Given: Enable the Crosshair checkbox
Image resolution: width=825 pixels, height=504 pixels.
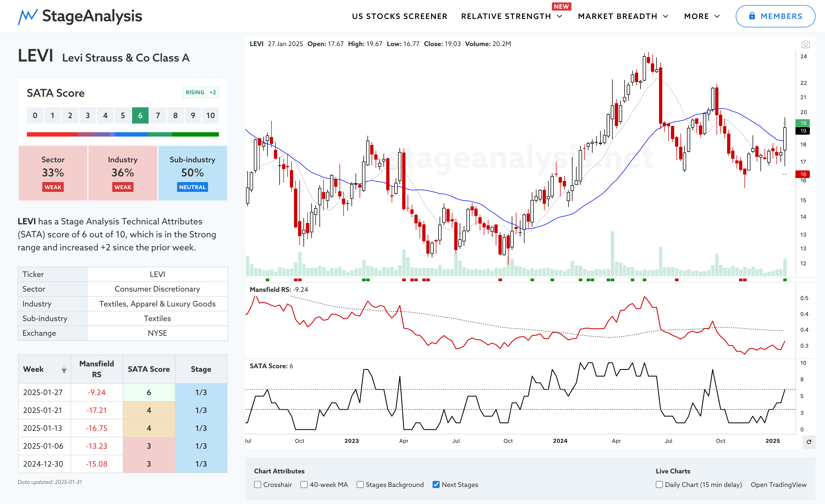Looking at the screenshot, I should tap(257, 484).
